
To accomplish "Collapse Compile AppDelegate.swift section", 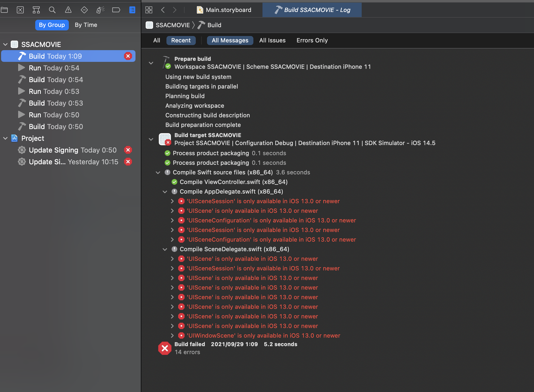I will (165, 192).
